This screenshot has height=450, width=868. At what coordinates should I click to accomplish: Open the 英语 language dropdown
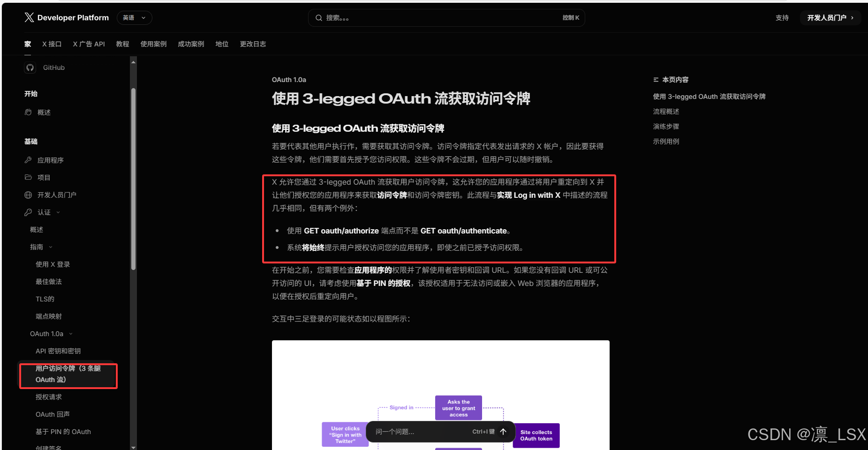coord(134,18)
